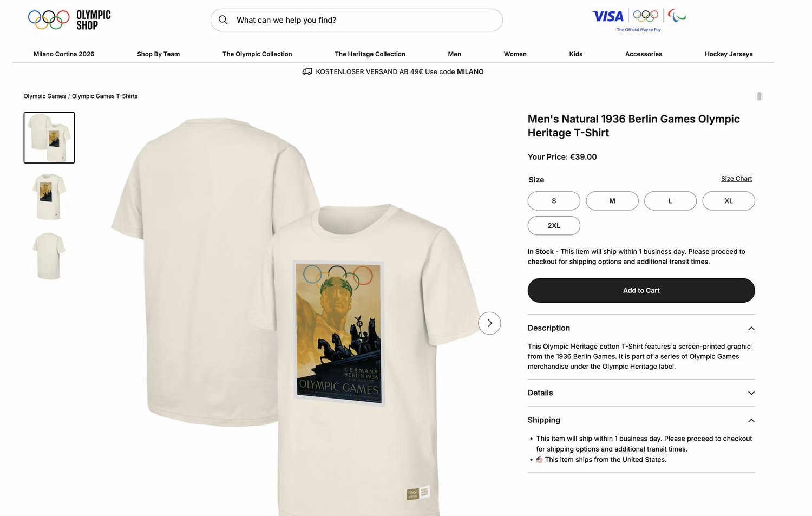
Task: Open the Size Chart link
Action: coord(736,179)
